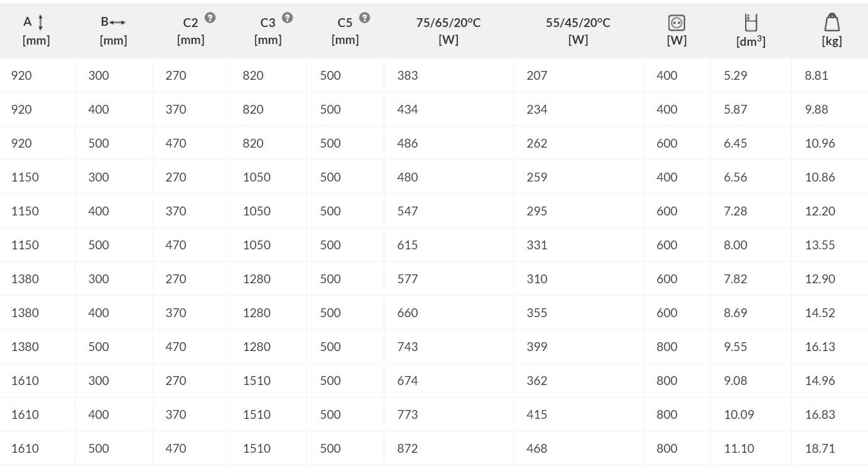Click the vertical height arrow icon beside A
The height and width of the screenshot is (476, 868).
click(x=41, y=22)
